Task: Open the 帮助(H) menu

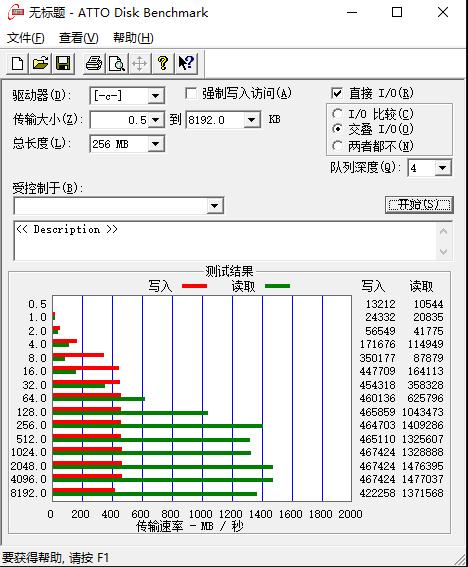Action: pos(133,38)
